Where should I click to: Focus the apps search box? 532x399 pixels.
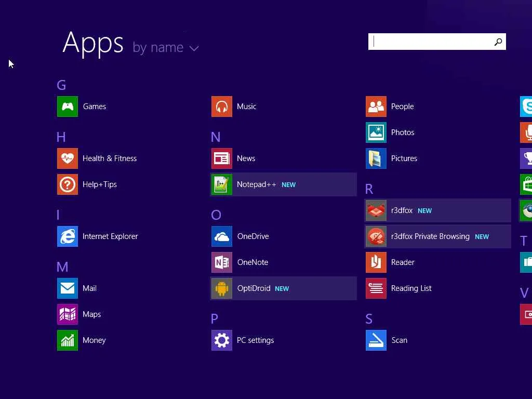click(437, 42)
